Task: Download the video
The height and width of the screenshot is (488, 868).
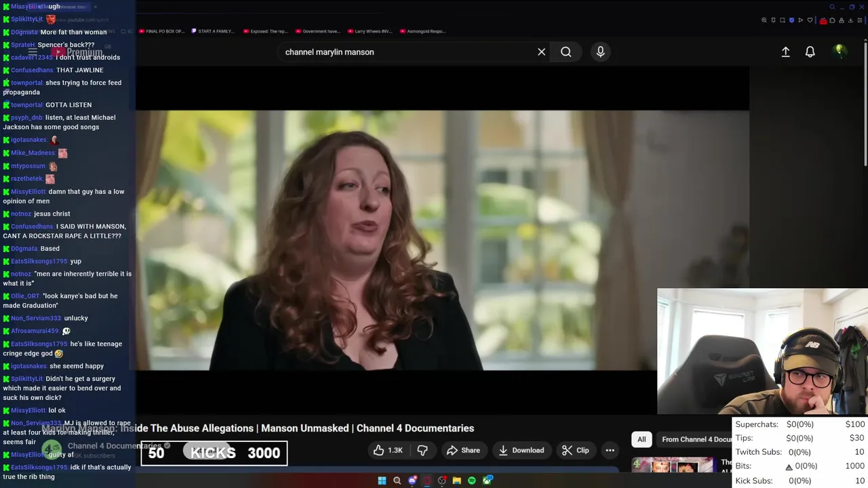Action: click(521, 450)
